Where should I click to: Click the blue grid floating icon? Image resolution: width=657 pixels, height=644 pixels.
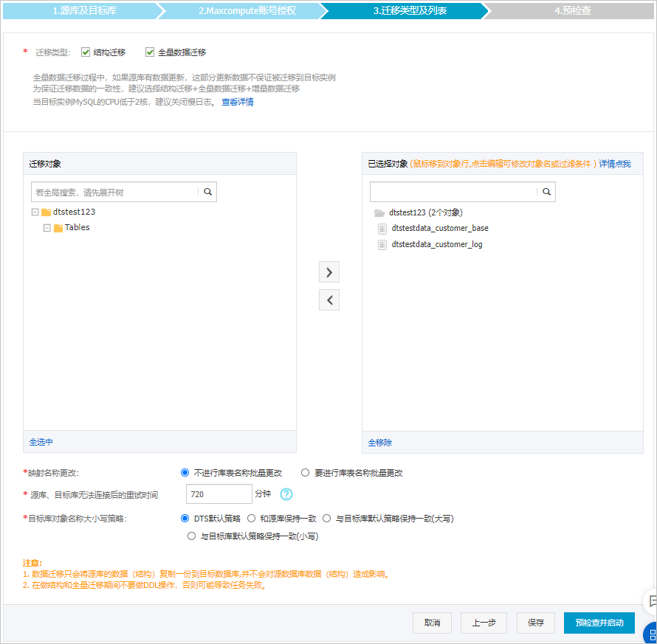coord(650,632)
